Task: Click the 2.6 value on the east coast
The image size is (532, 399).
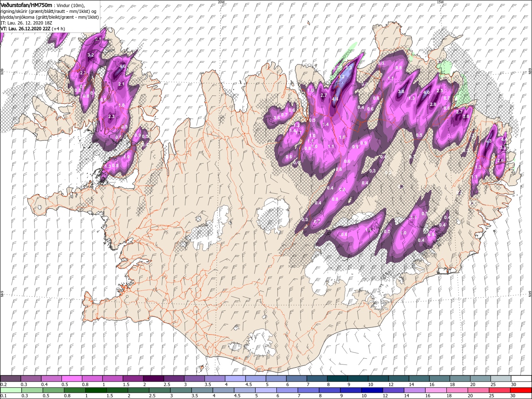Action: [x=500, y=161]
